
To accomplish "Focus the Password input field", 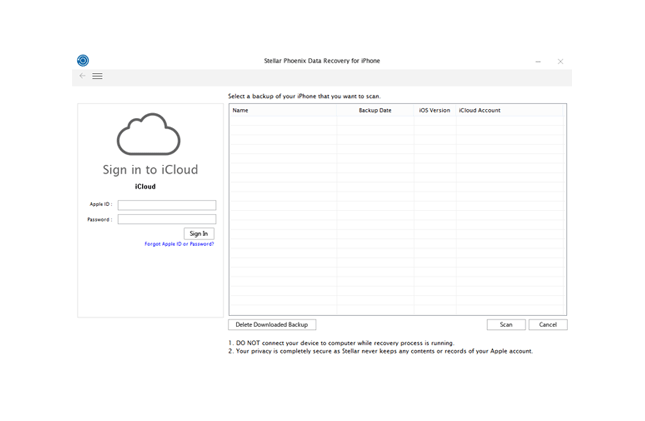I will tap(167, 219).
